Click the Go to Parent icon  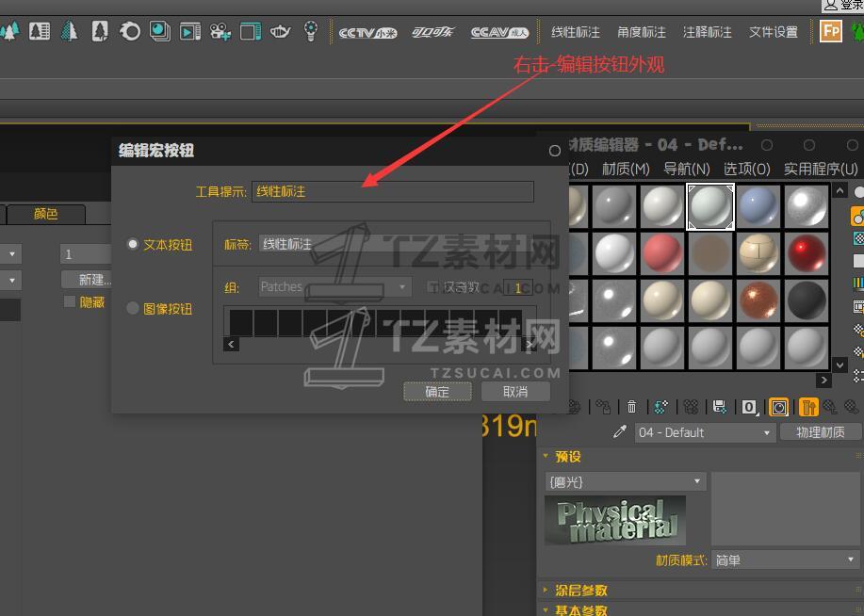click(x=830, y=407)
